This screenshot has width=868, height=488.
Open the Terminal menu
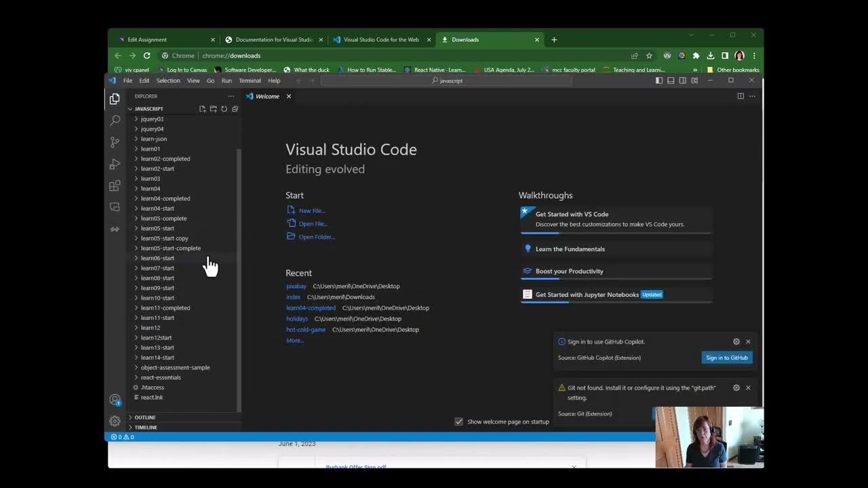click(250, 81)
